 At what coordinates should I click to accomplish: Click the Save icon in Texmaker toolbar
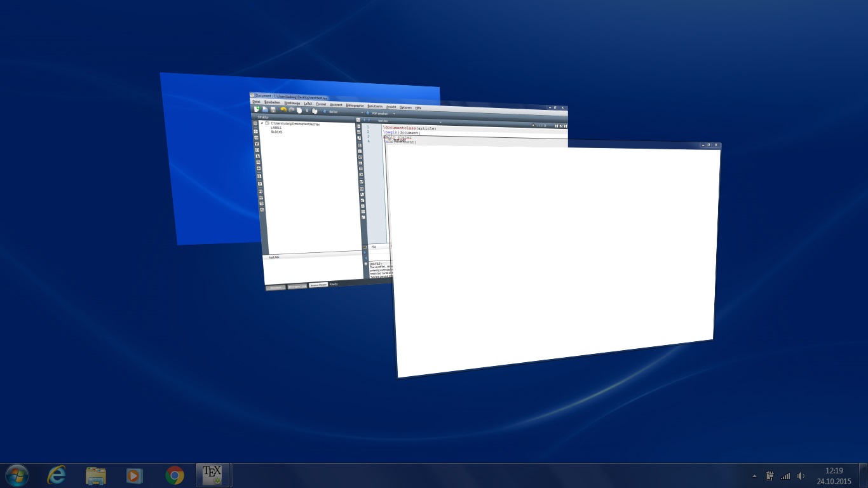(273, 109)
